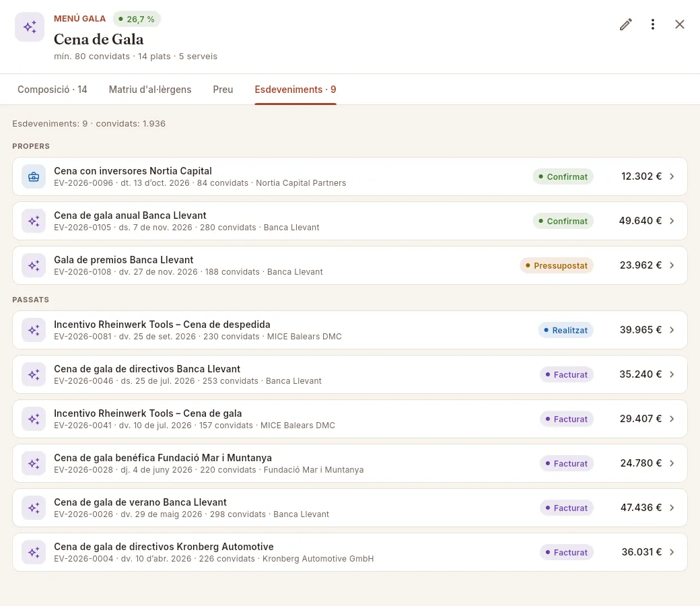Close the Cena de Gala panel
Image resolution: width=700 pixels, height=606 pixels.
click(x=679, y=24)
